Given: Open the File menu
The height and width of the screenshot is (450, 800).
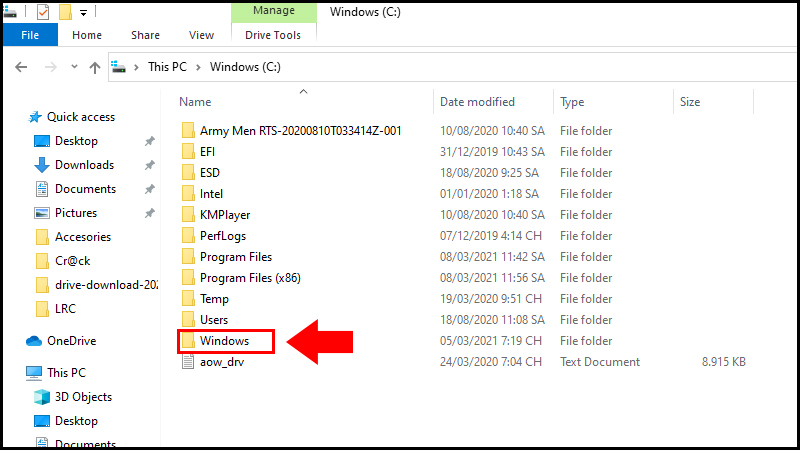Looking at the screenshot, I should pos(30,35).
